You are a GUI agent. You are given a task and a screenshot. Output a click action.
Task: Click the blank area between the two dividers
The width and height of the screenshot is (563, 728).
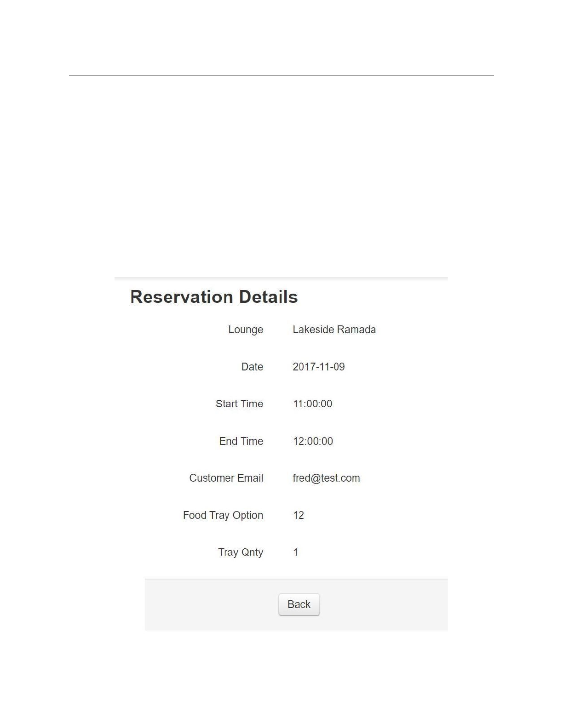coord(281,167)
